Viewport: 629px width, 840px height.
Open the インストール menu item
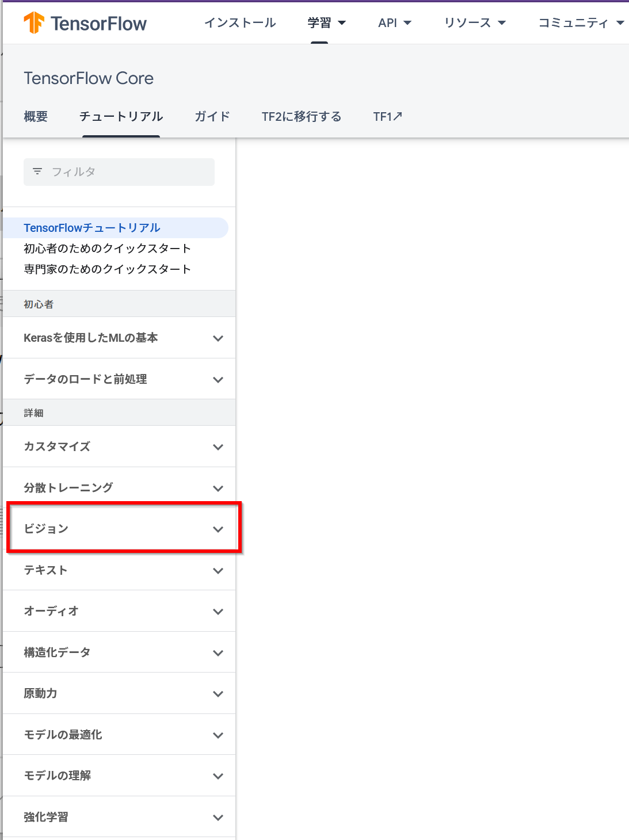[x=240, y=23]
